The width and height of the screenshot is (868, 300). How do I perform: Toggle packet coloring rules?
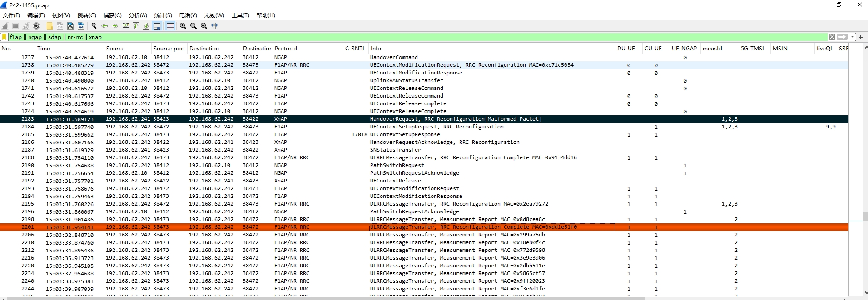[x=170, y=26]
